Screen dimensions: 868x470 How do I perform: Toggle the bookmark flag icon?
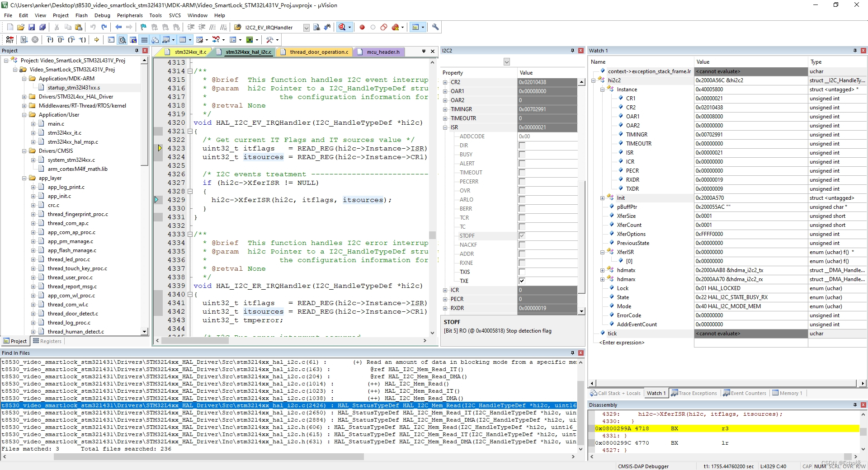point(143,27)
